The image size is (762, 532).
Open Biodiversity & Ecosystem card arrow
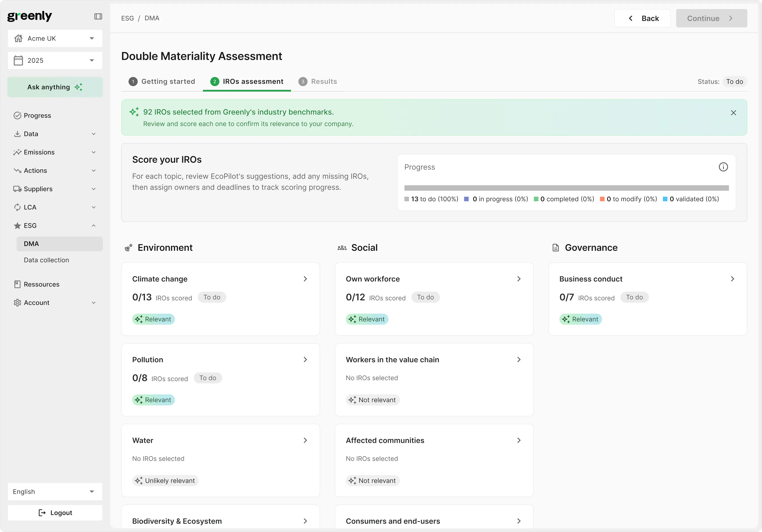(x=305, y=521)
